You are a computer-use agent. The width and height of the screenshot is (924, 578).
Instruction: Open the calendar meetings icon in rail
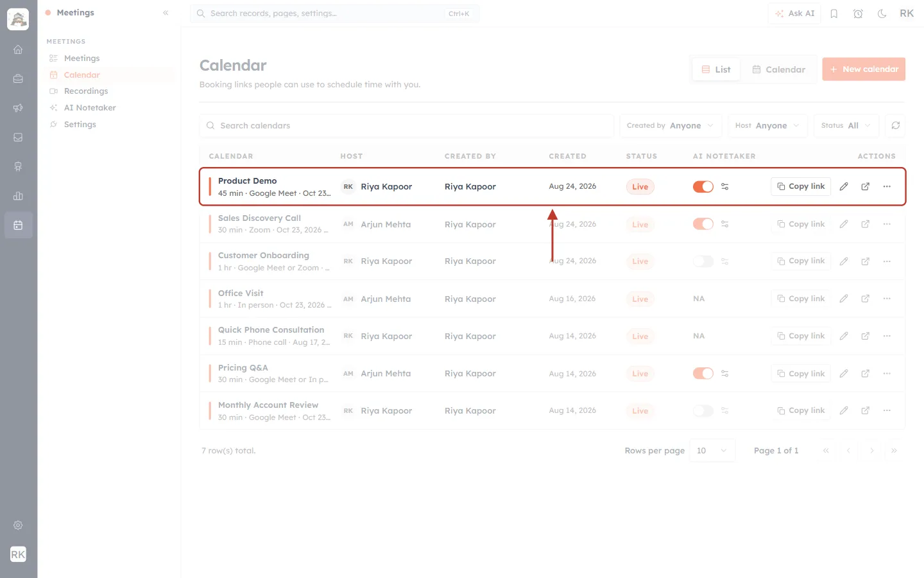tap(18, 225)
